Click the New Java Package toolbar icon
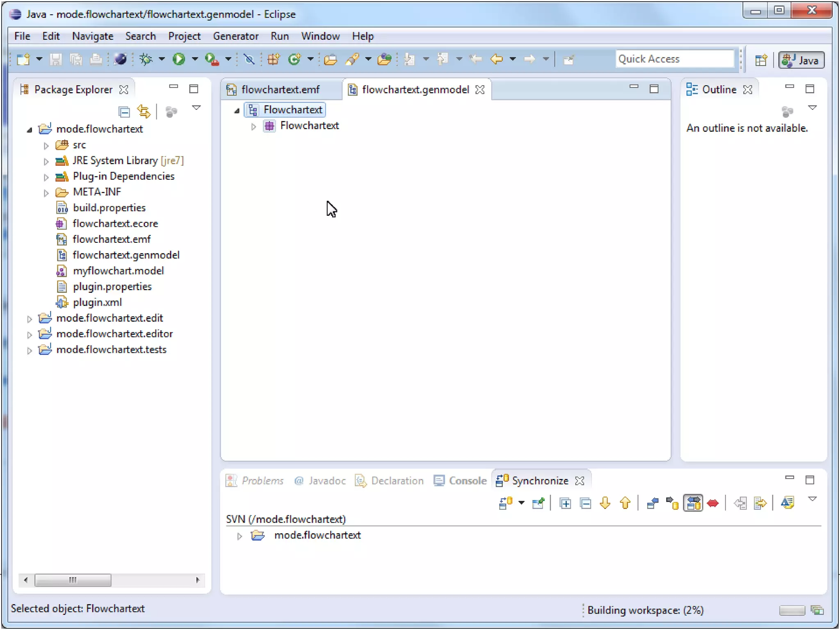 point(274,59)
